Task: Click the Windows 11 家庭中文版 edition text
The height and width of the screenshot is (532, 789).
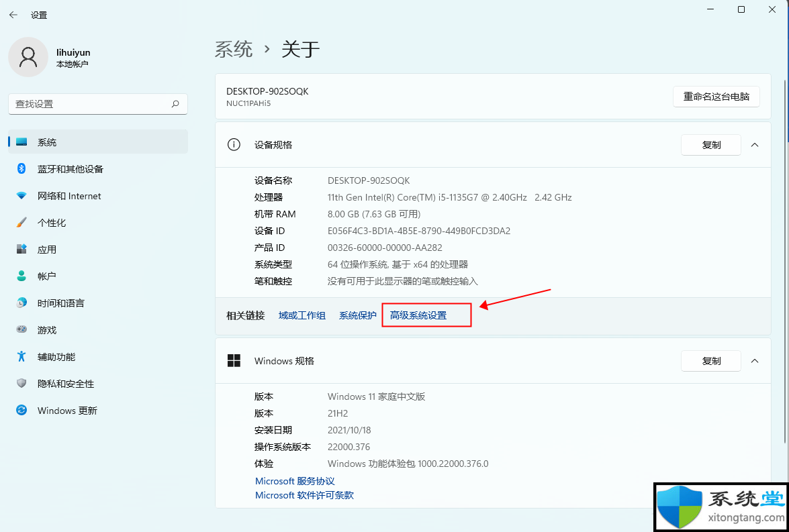Action: click(377, 396)
